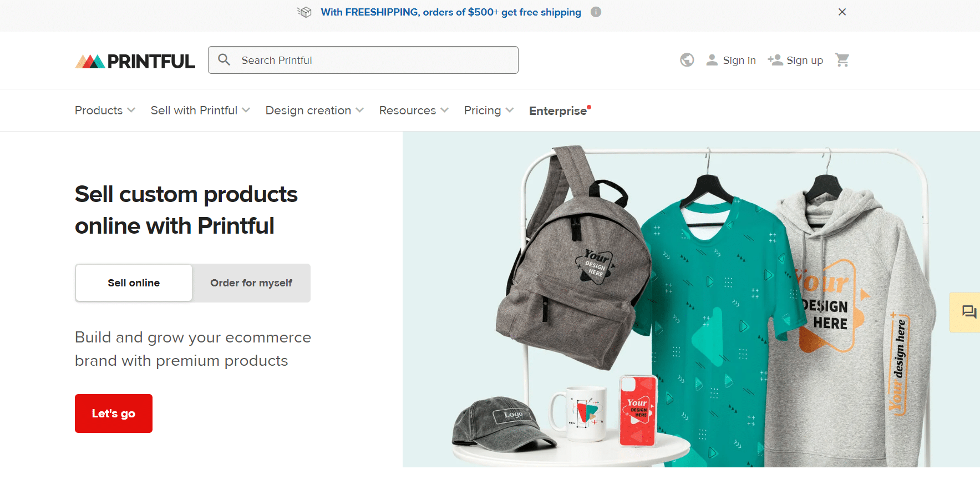980x479 pixels.
Task: Open the Pricing menu
Action: (x=488, y=110)
